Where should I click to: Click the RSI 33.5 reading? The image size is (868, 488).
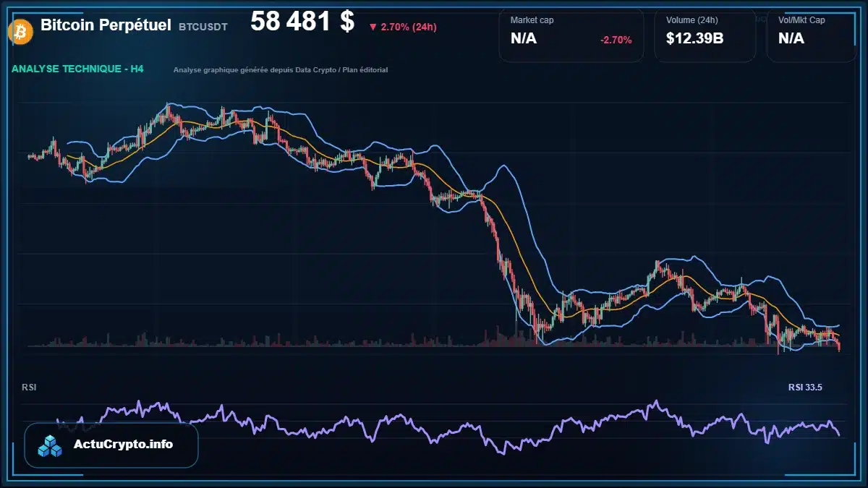coord(805,388)
